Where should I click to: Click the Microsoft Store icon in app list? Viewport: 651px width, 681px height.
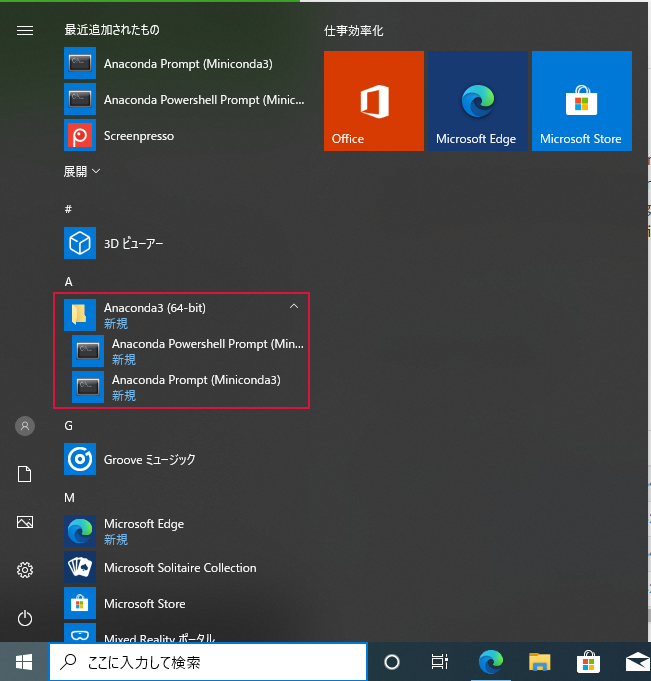click(80, 603)
